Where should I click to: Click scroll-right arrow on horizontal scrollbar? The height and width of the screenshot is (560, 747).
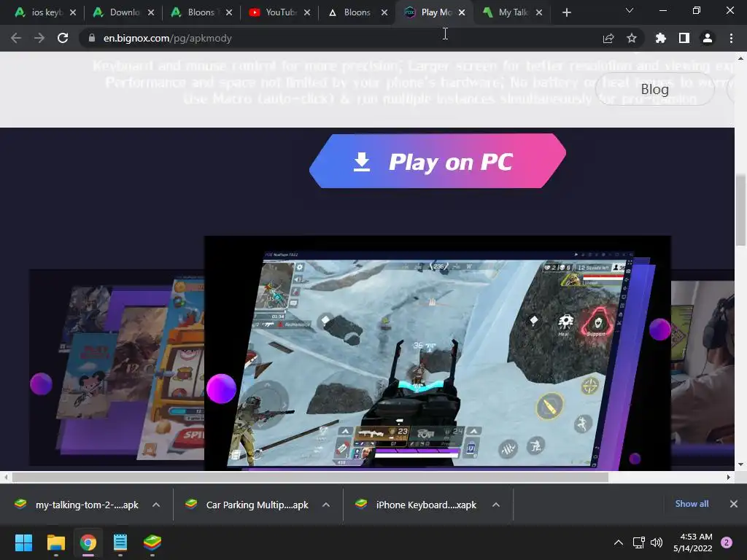tap(729, 477)
